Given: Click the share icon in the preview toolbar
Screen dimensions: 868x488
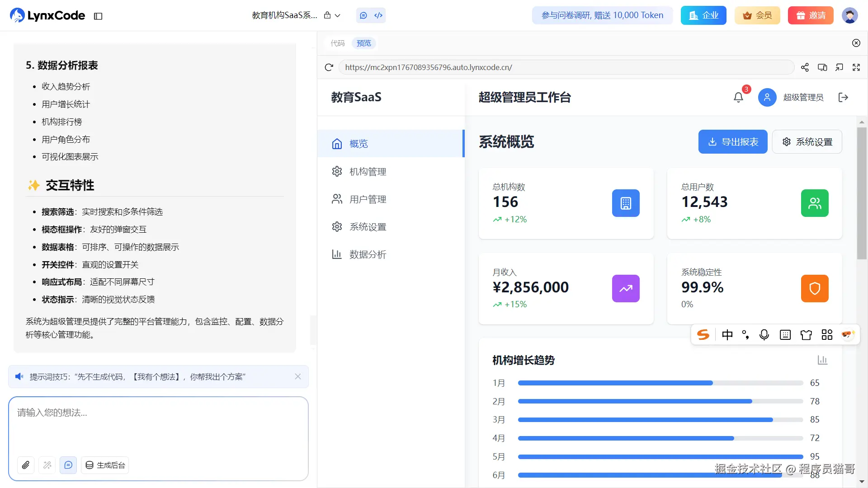Looking at the screenshot, I should pos(805,67).
